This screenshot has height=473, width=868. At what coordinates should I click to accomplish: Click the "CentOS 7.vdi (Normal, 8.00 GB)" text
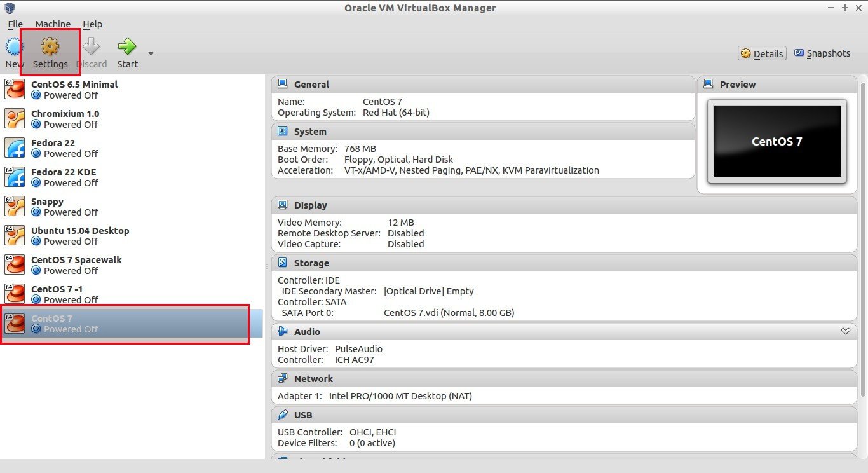pos(449,313)
